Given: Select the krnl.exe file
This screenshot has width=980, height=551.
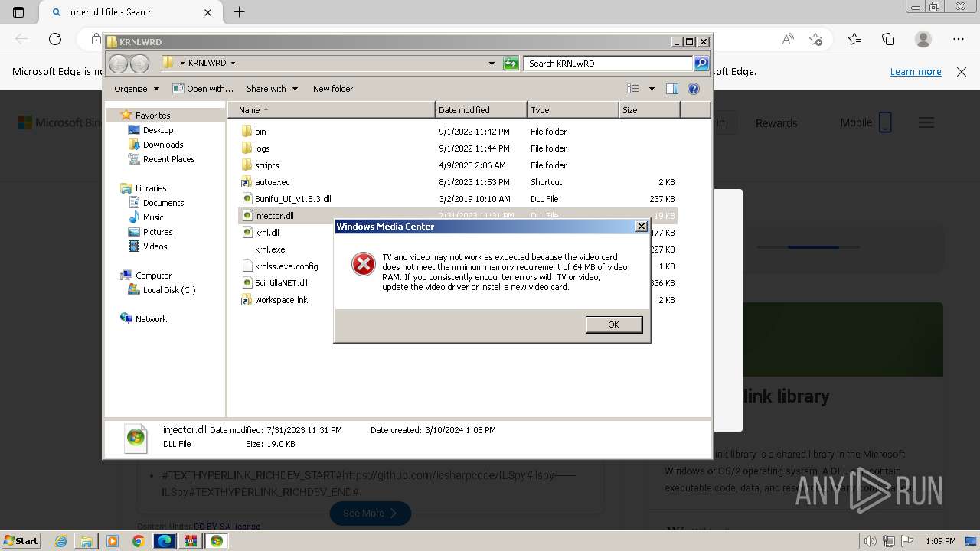Looking at the screenshot, I should tap(269, 249).
